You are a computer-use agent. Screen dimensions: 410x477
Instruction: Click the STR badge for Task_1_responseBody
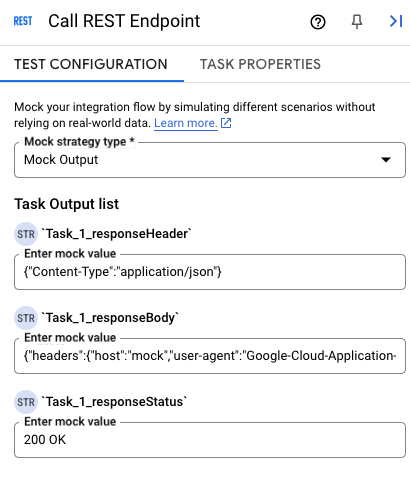(26, 318)
